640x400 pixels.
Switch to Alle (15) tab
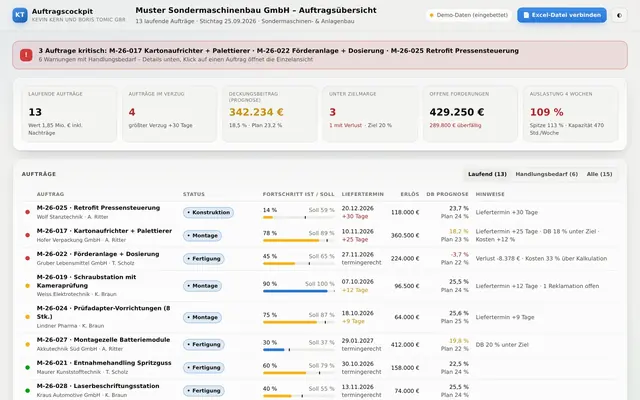(x=599, y=174)
